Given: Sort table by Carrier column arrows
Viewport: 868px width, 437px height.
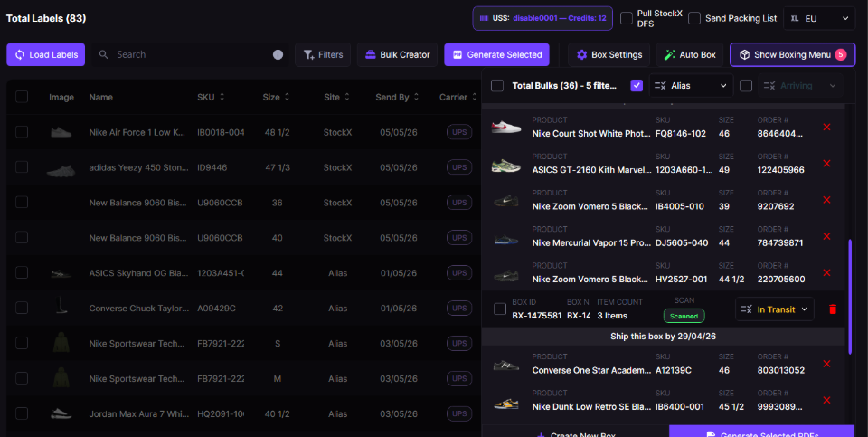Looking at the screenshot, I should point(475,97).
